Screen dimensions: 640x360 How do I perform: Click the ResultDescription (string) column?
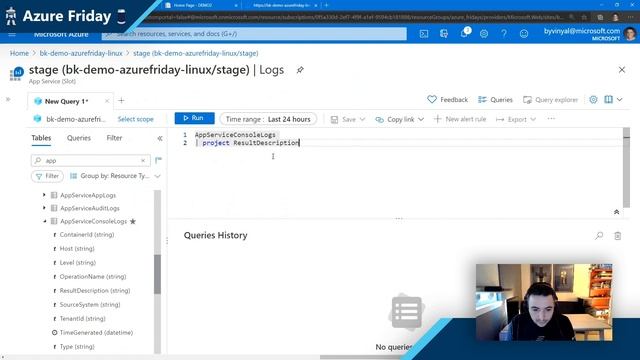(x=95, y=291)
